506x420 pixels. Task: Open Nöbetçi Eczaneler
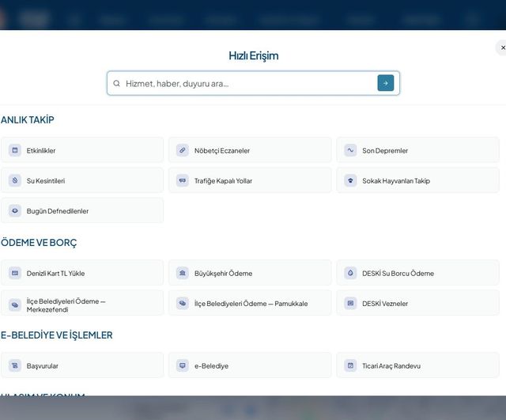tap(250, 150)
